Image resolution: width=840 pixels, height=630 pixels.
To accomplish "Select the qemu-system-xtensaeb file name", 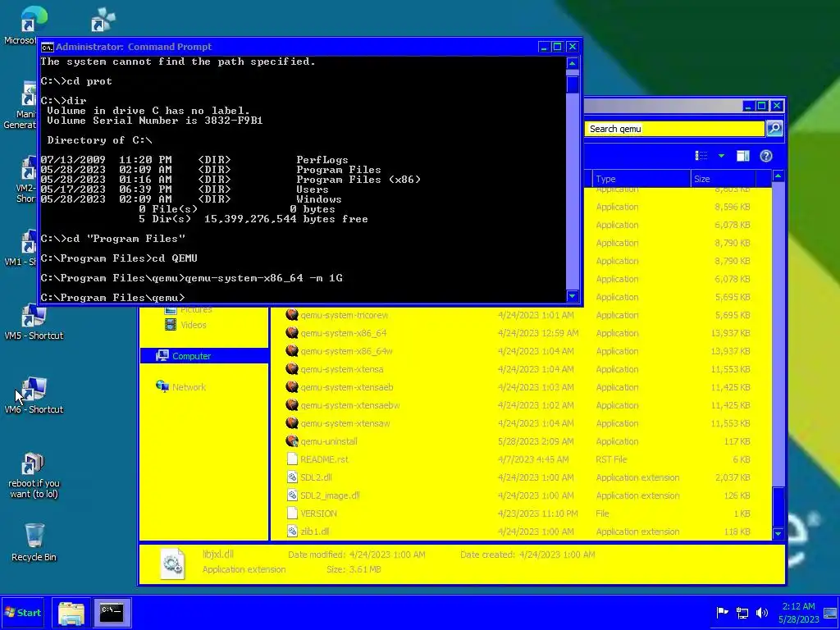I will 347,387.
